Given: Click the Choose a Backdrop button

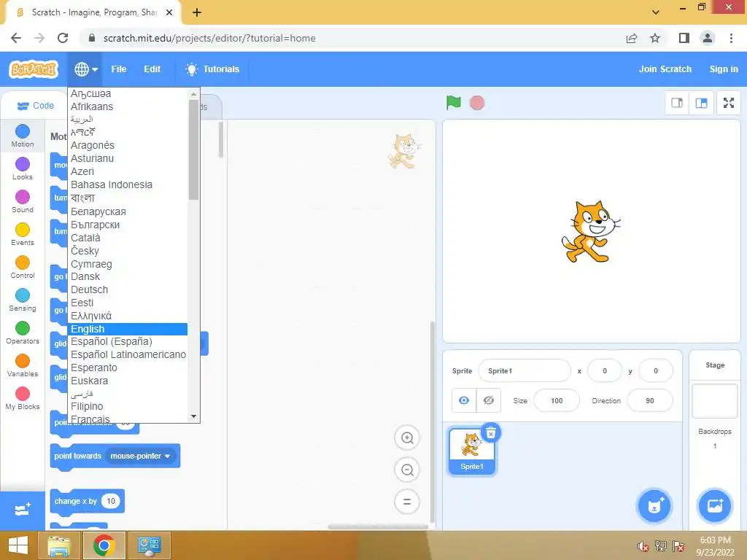Looking at the screenshot, I should coord(715,506).
